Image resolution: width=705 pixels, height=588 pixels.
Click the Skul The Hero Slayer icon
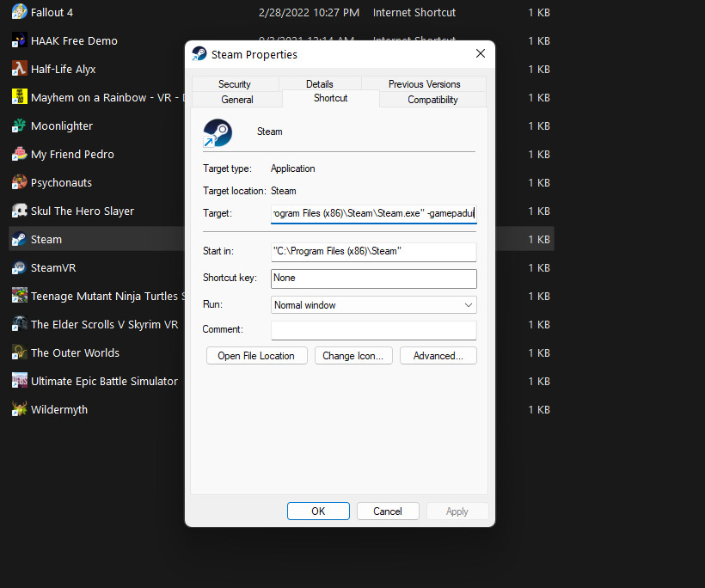[19, 211]
